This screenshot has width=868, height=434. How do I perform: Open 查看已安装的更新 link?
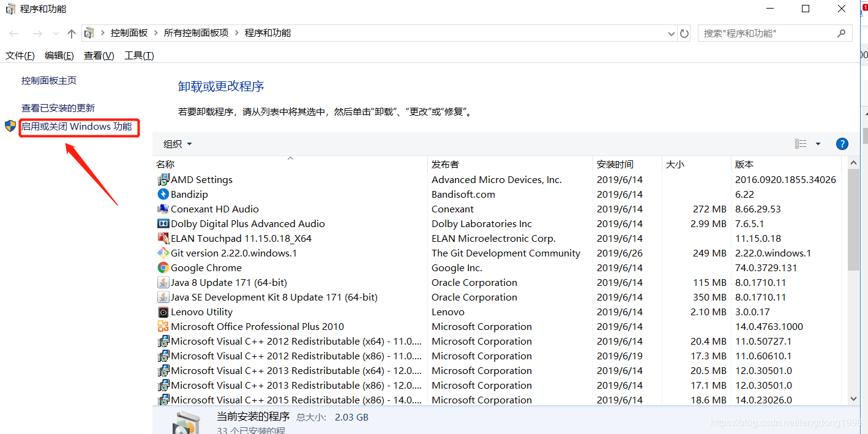[58, 108]
